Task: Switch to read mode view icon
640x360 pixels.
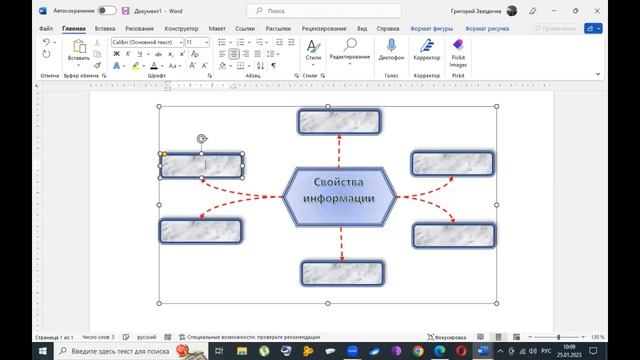Action: point(480,337)
